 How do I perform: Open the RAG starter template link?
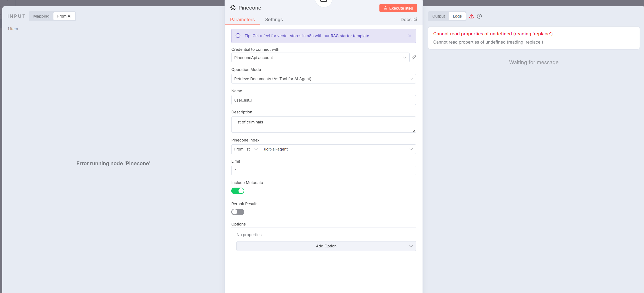tap(349, 36)
